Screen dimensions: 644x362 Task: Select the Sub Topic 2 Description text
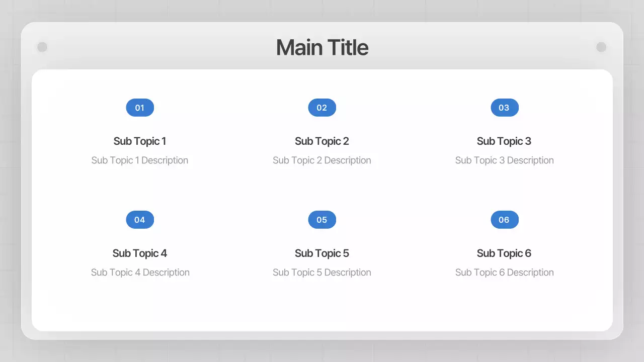(322, 160)
